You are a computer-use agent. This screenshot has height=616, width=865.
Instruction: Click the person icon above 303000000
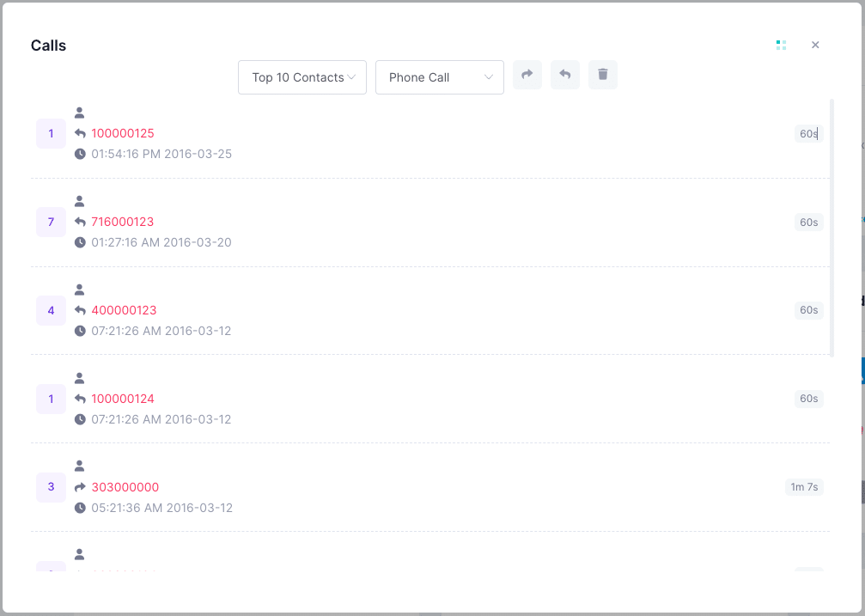[x=79, y=466]
